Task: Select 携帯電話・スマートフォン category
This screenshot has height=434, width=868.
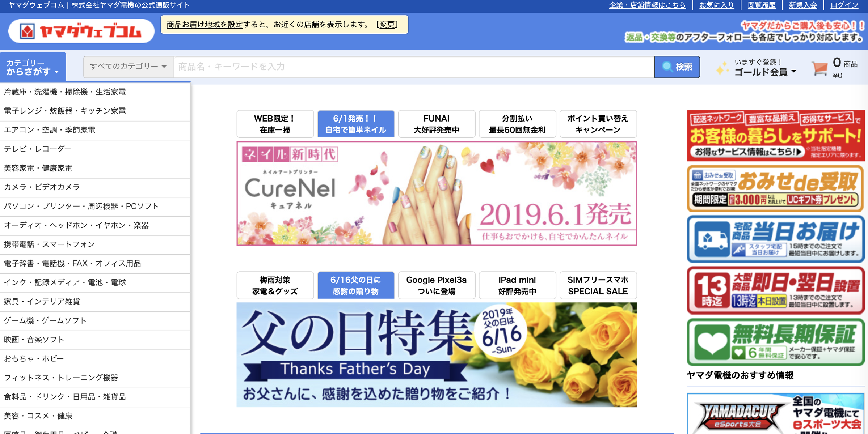Action: pyautogui.click(x=95, y=245)
